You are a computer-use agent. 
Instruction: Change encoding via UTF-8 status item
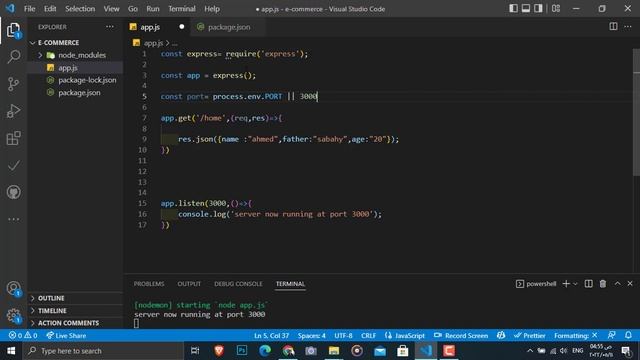343,336
